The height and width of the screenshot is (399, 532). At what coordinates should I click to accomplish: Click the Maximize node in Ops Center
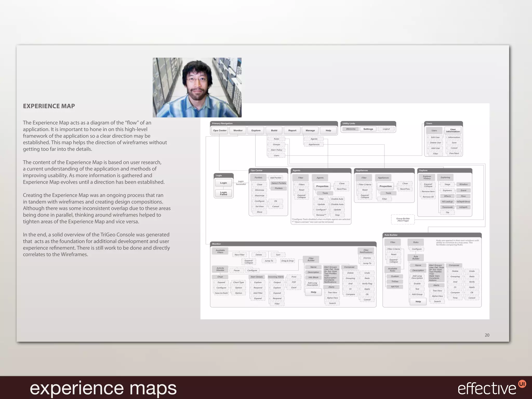(260, 196)
